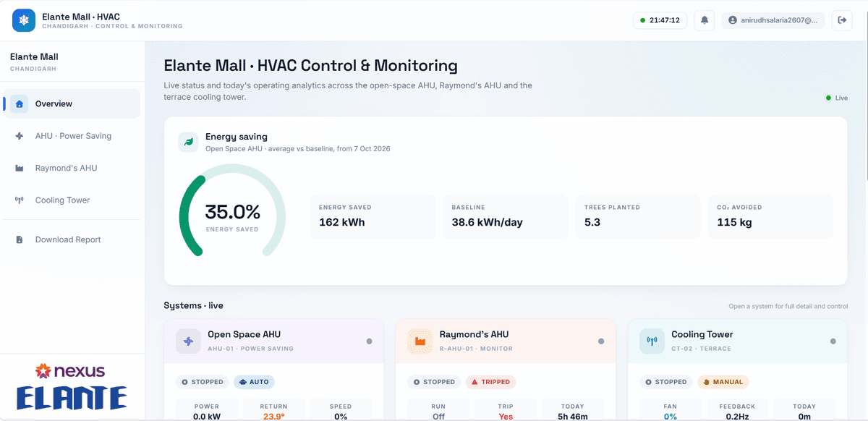868x421 pixels.
Task: Click the red TRIPPED badge
Action: click(x=491, y=382)
